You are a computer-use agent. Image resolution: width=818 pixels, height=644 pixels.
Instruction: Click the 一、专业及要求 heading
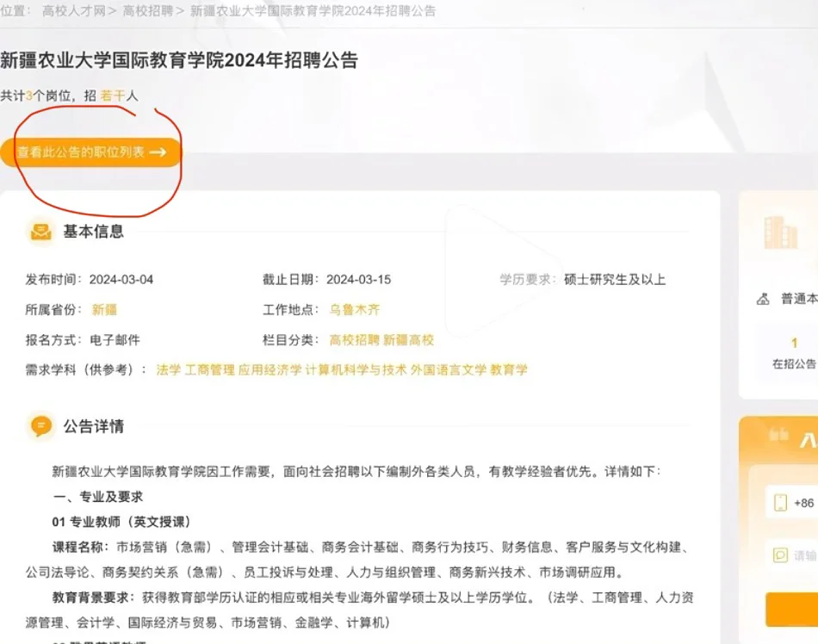(x=97, y=497)
